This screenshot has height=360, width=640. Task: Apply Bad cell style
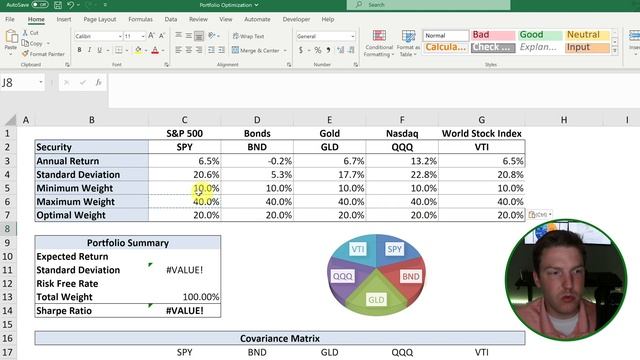(x=493, y=35)
